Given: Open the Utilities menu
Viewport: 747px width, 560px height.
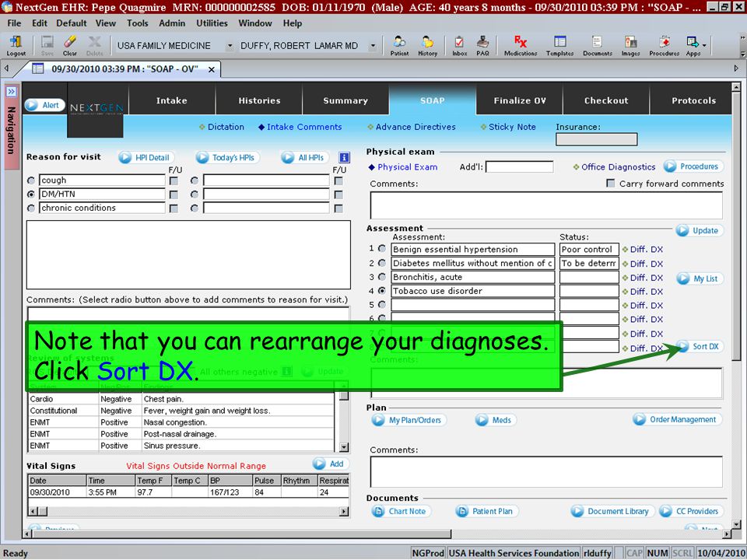Looking at the screenshot, I should coord(212,23).
